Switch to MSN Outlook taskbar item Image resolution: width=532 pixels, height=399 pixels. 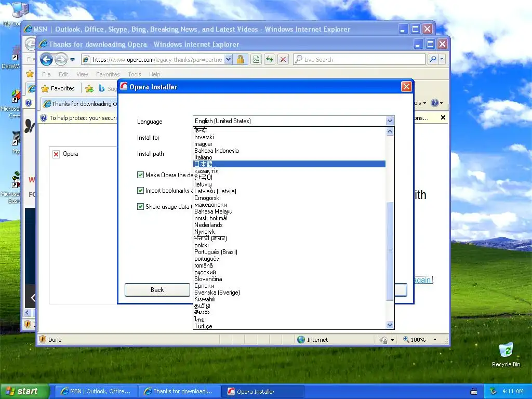(x=96, y=392)
